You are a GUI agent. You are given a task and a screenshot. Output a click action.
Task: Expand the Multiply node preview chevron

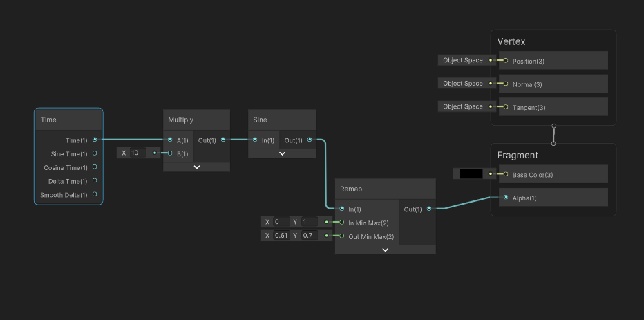click(197, 167)
